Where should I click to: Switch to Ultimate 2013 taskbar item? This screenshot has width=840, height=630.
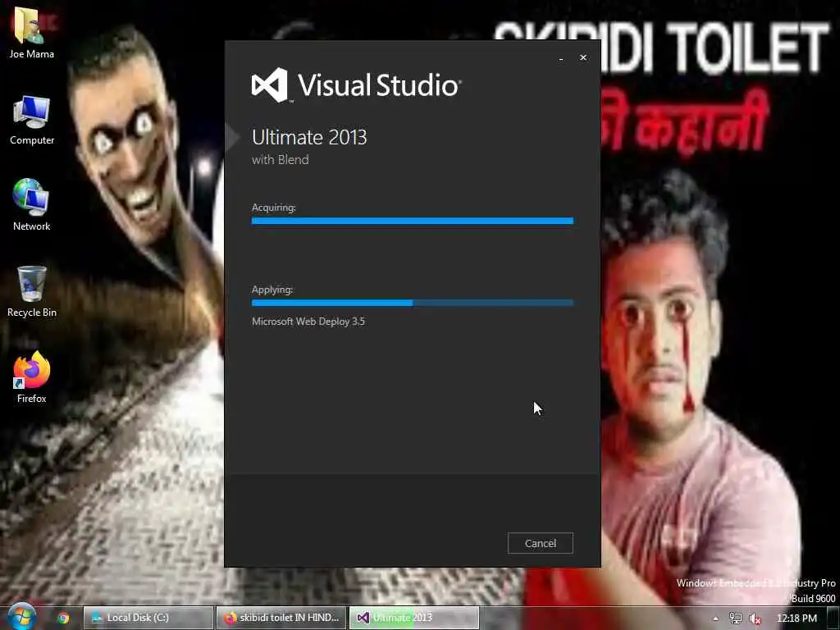coord(414,618)
